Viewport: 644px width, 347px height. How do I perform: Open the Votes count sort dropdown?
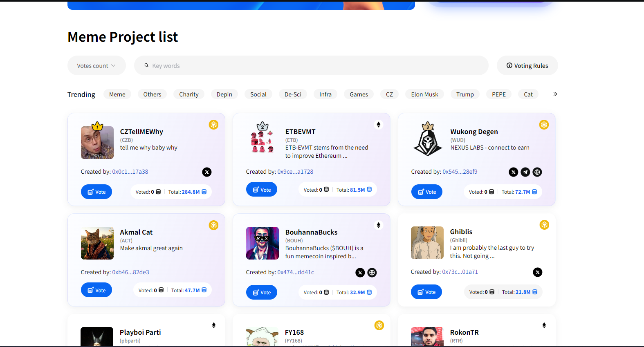[x=96, y=66]
